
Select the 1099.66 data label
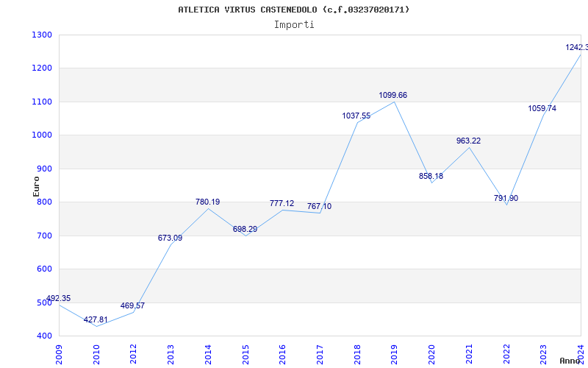(x=392, y=96)
